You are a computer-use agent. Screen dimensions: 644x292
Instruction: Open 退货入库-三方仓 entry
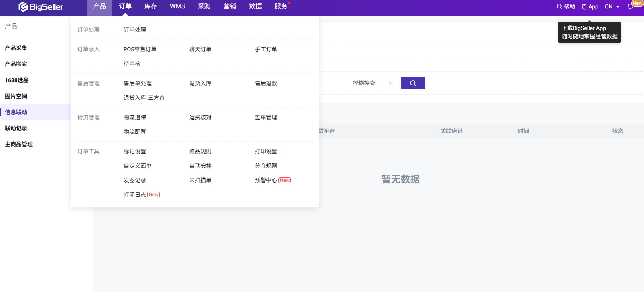[144, 98]
